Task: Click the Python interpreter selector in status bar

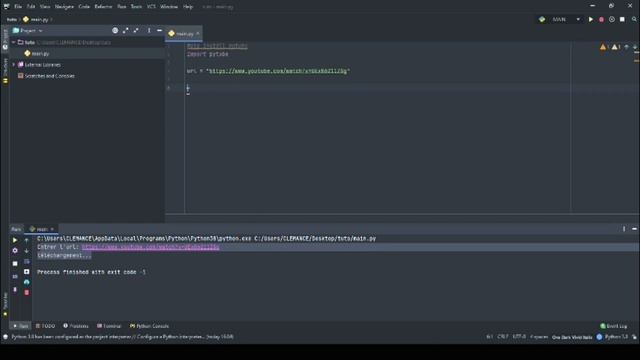Action: (616, 337)
